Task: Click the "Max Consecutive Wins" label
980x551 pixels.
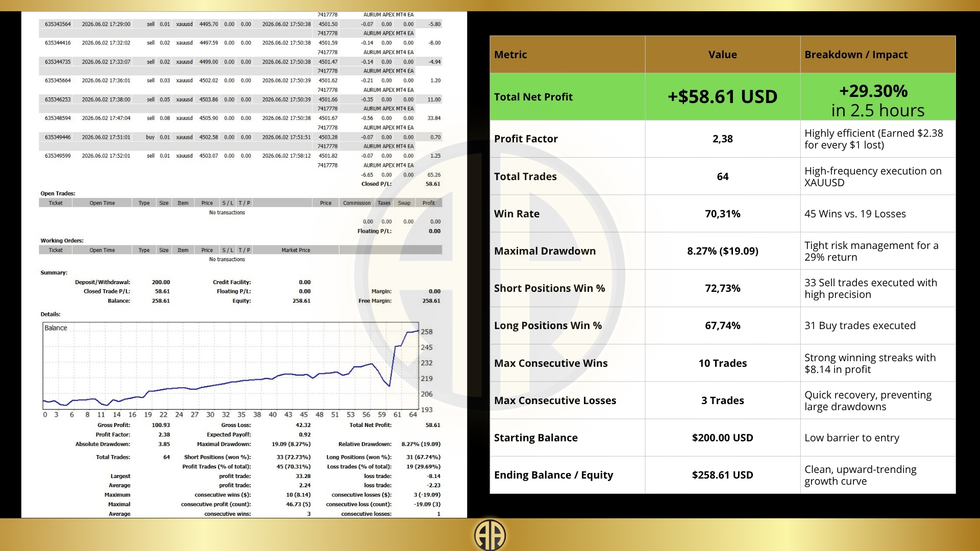Action: 551,363
